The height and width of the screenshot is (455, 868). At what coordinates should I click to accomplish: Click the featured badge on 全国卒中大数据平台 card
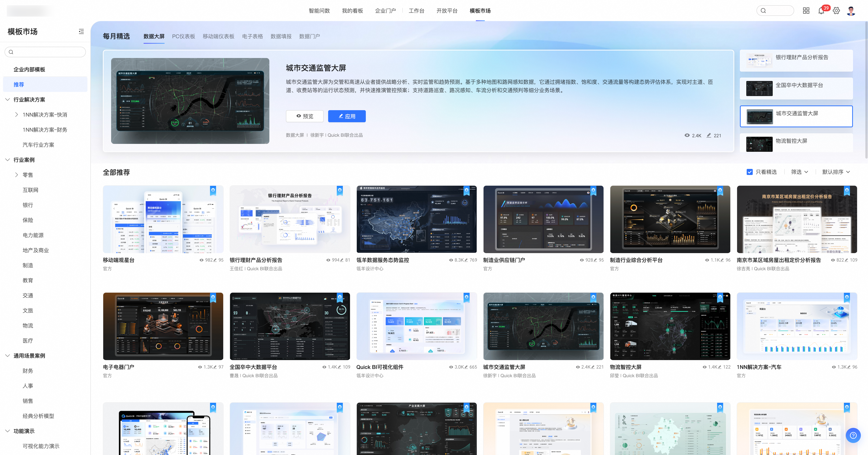click(x=340, y=298)
